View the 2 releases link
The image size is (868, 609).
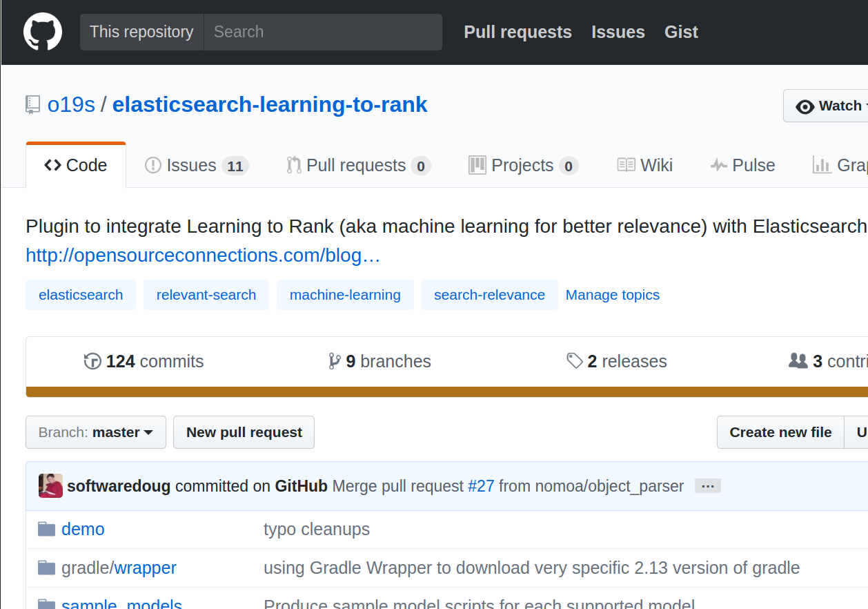click(x=617, y=361)
